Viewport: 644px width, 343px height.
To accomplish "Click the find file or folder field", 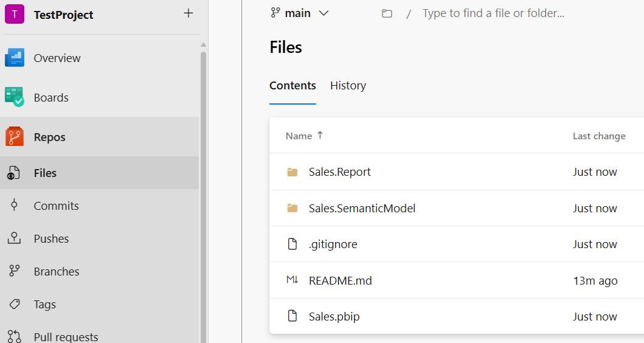I will [493, 13].
